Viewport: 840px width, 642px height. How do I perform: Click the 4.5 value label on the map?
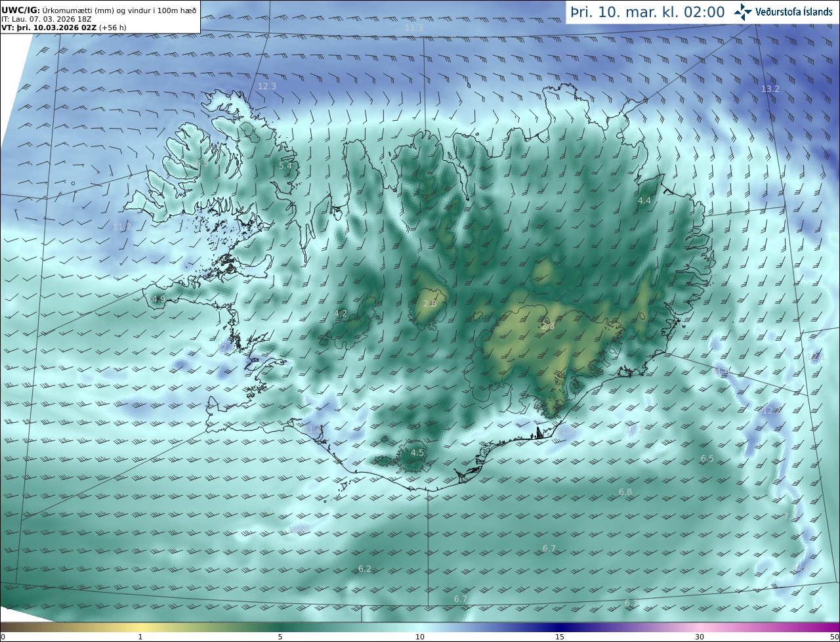(x=417, y=453)
